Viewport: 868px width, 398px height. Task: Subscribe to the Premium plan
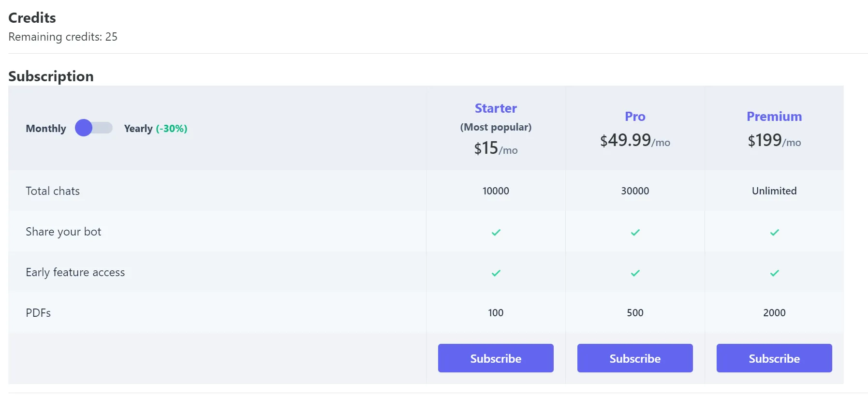(x=774, y=358)
